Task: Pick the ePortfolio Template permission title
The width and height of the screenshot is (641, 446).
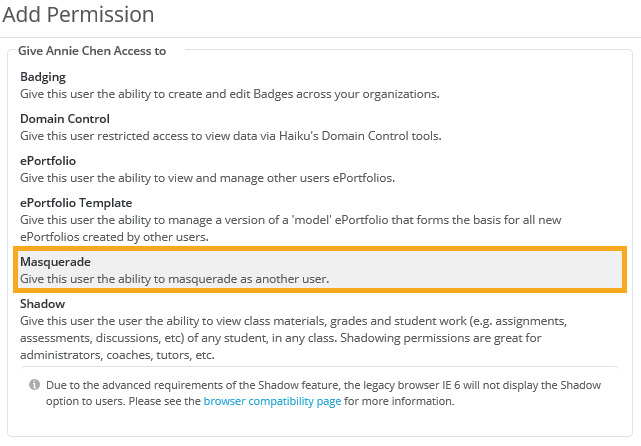Action: click(76, 203)
